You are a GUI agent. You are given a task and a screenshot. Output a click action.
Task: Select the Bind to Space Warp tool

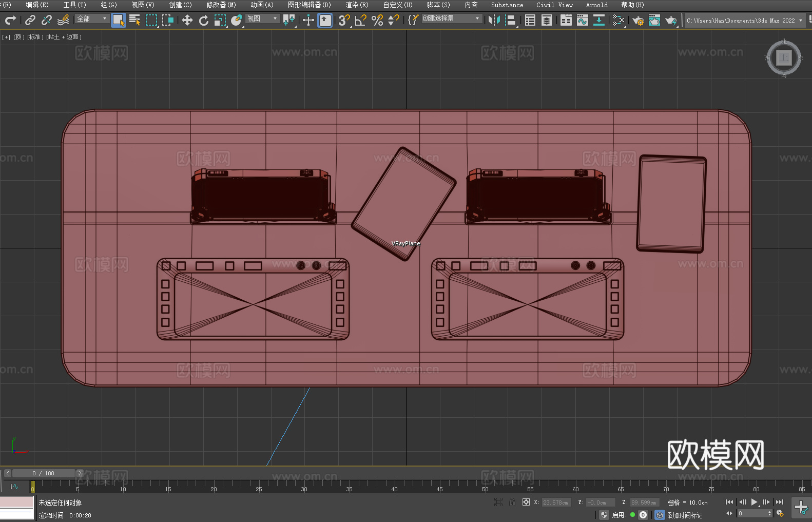coord(63,20)
